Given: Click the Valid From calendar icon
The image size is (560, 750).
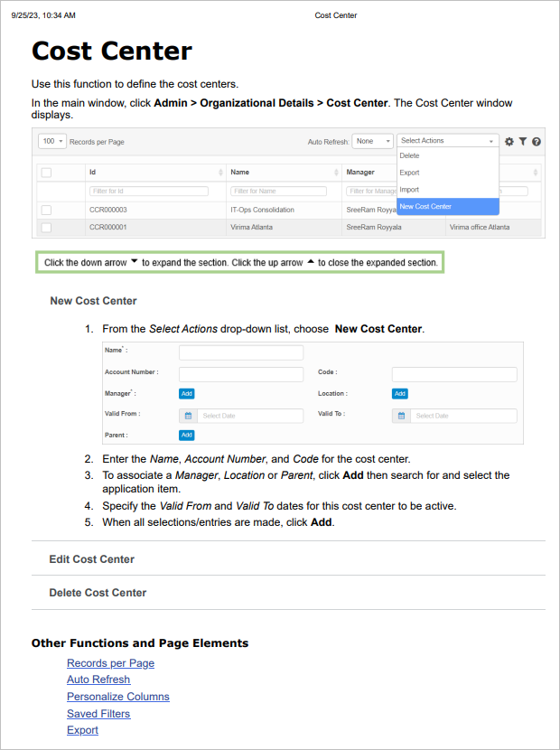Looking at the screenshot, I should pyautogui.click(x=188, y=416).
